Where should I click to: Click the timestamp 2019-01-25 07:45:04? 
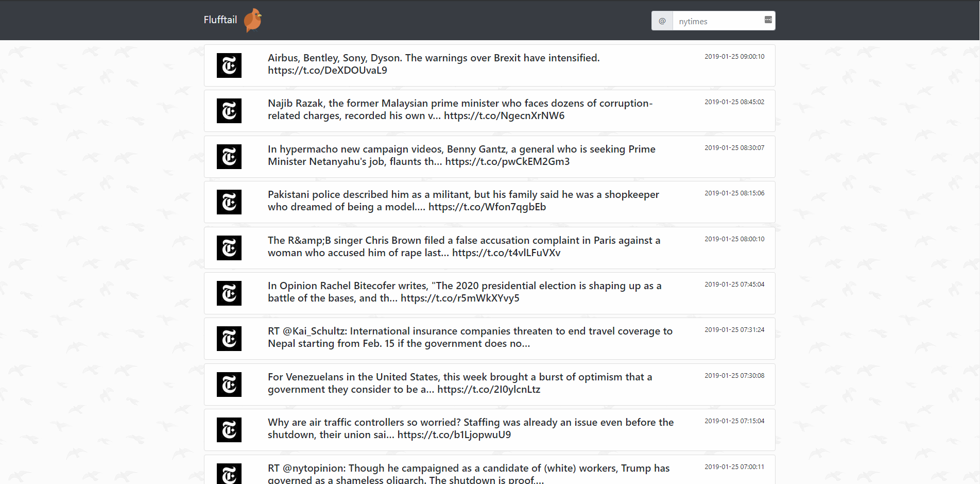point(734,285)
